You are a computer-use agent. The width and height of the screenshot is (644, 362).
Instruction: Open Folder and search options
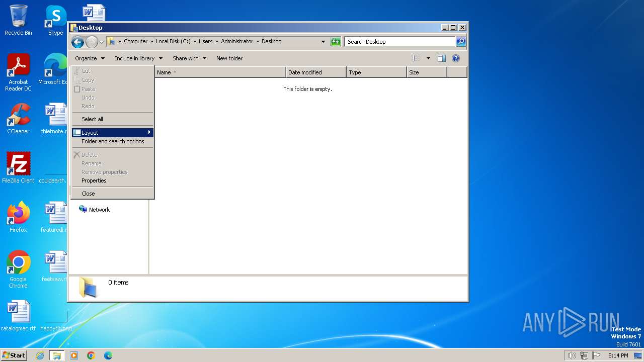click(113, 141)
